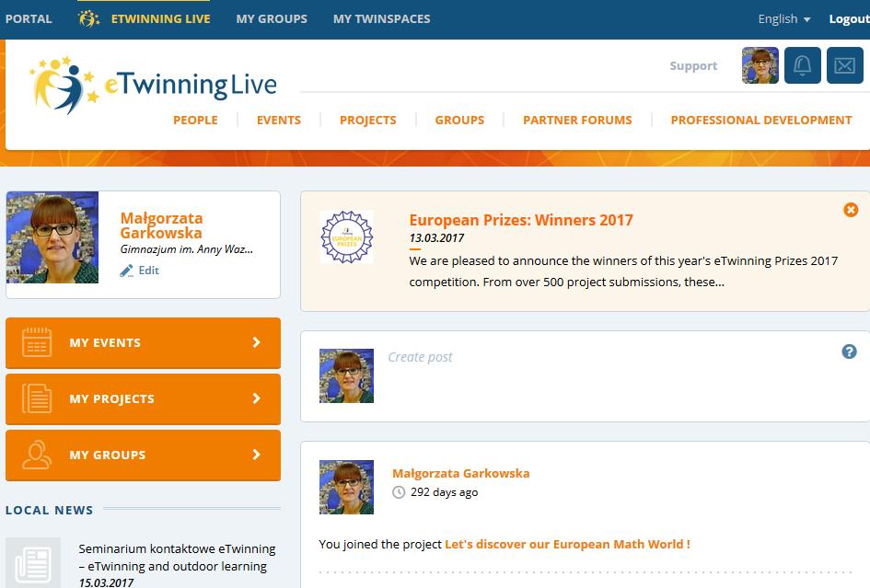This screenshot has height=588, width=870.
Task: Open the Groups menu
Action: (459, 120)
